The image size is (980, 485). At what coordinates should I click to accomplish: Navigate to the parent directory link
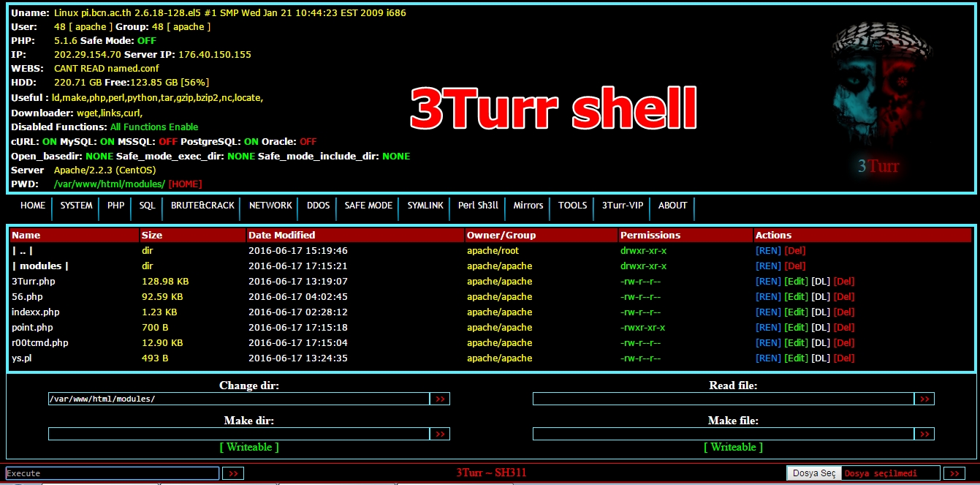(x=21, y=250)
